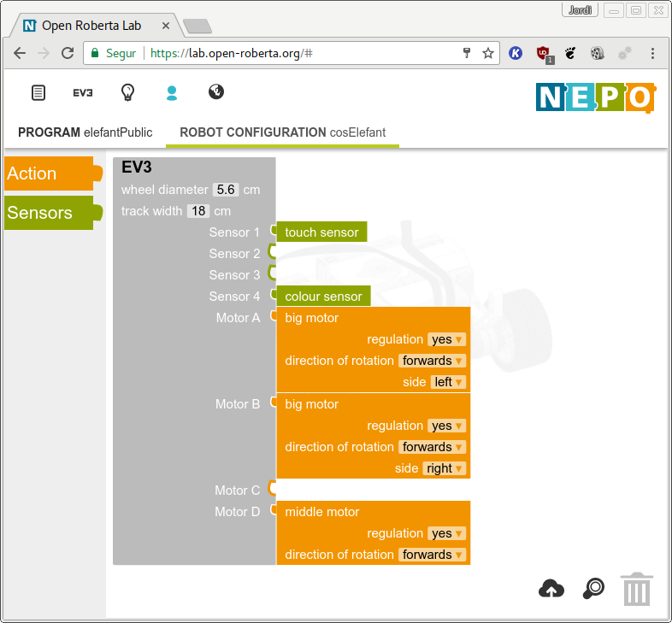Click the EV3 brick block title
Image resolution: width=672 pixels, height=623 pixels.
136,168
